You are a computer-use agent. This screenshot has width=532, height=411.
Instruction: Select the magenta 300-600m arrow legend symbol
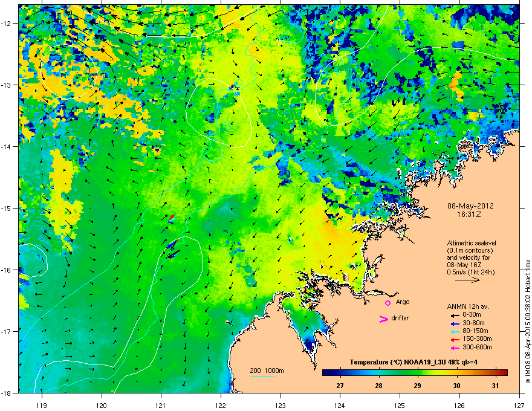click(x=455, y=348)
